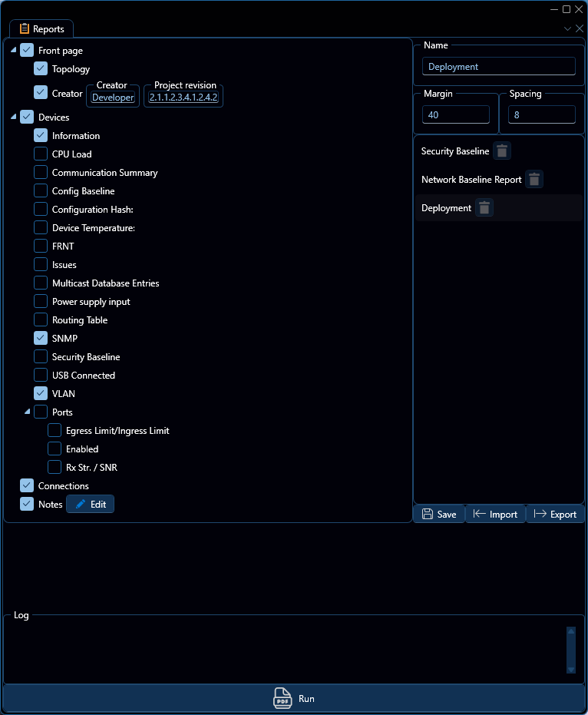Remove the Deployment template via trash icon
This screenshot has height=715, width=588.
click(x=484, y=208)
